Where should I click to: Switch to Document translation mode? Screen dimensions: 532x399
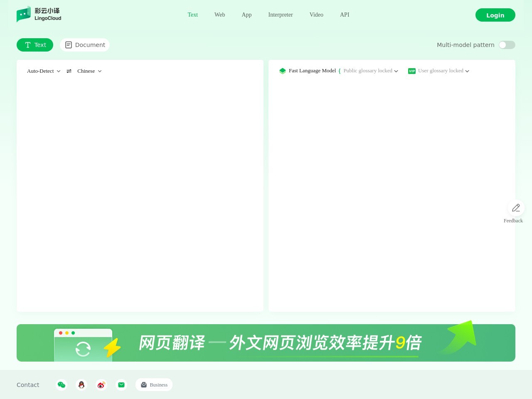pyautogui.click(x=85, y=45)
